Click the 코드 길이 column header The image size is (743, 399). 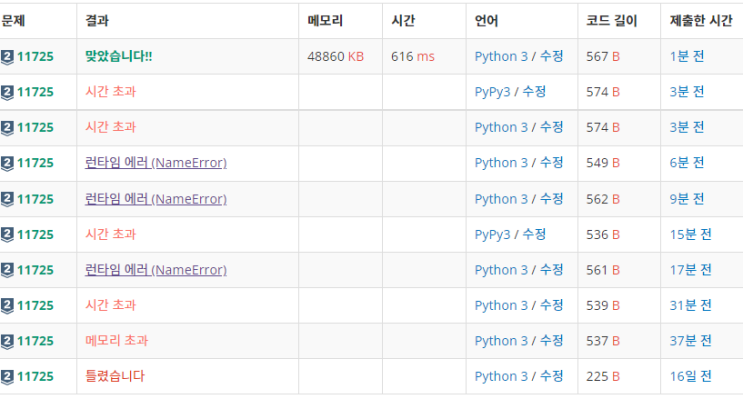[612, 21]
